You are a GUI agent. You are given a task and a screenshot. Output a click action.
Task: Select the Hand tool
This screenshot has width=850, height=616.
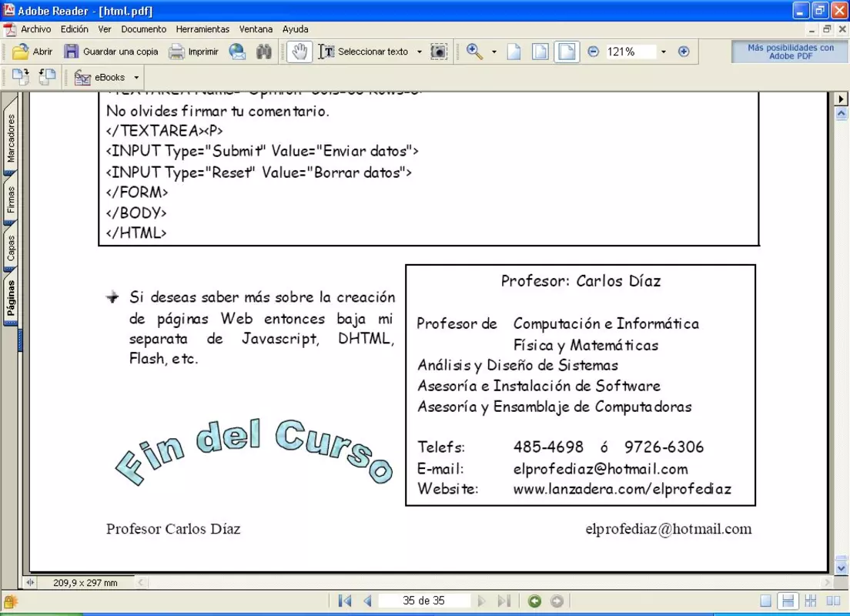[300, 52]
